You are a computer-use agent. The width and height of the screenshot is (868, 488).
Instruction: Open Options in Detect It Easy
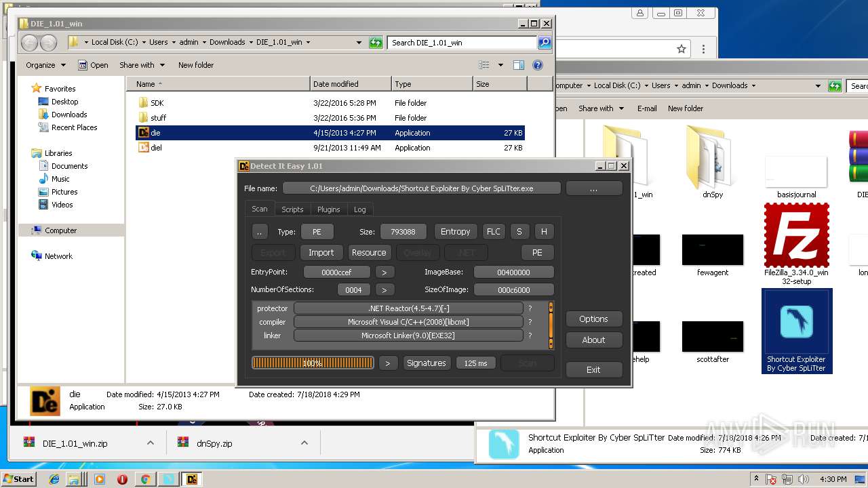click(x=593, y=319)
